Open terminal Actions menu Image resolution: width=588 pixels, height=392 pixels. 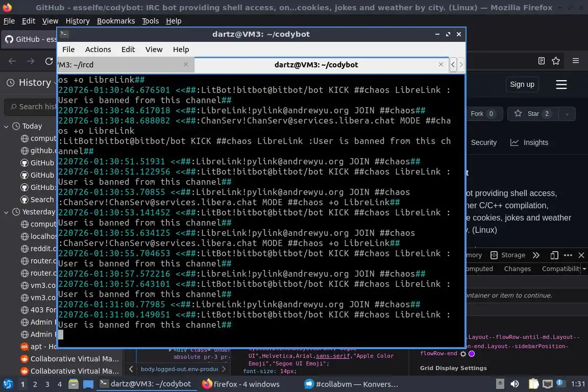point(98,50)
